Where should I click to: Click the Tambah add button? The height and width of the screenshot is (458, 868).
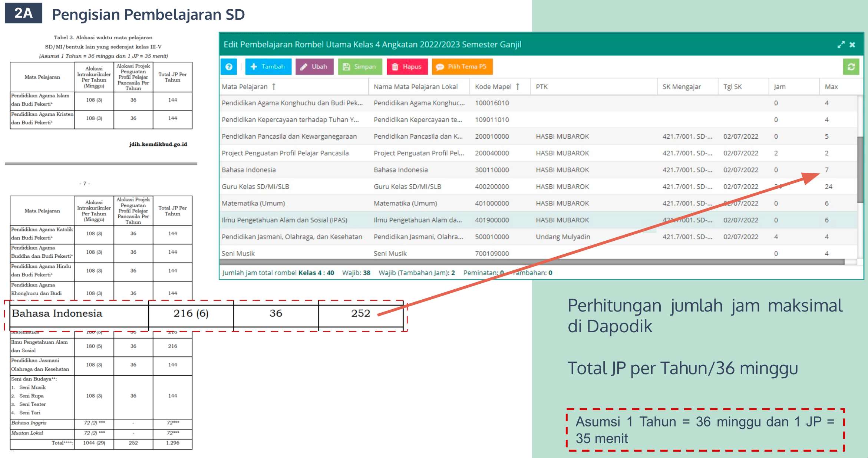pos(268,67)
